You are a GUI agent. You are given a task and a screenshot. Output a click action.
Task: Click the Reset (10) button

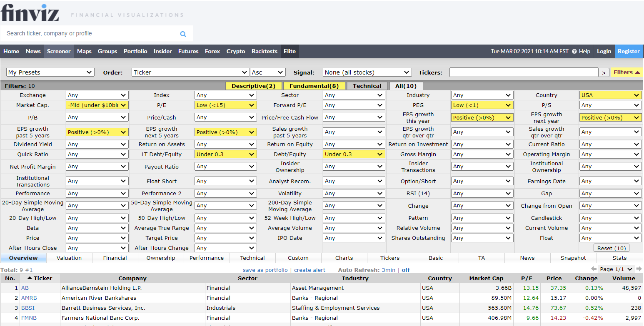[611, 248]
